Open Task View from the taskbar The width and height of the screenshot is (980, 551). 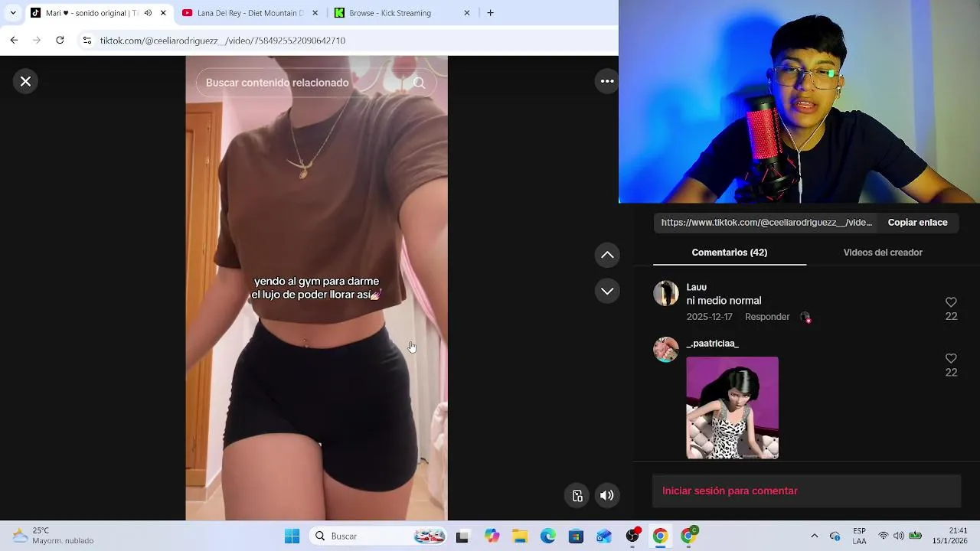tap(462, 536)
